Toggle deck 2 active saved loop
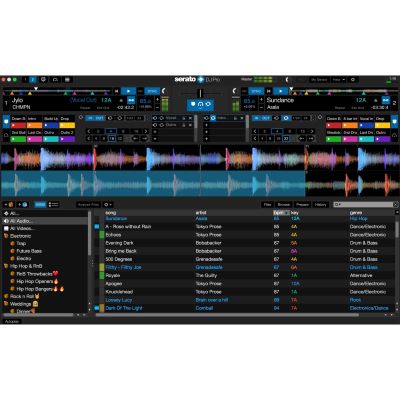Viewport: 400px width, 400px height. (x=213, y=118)
